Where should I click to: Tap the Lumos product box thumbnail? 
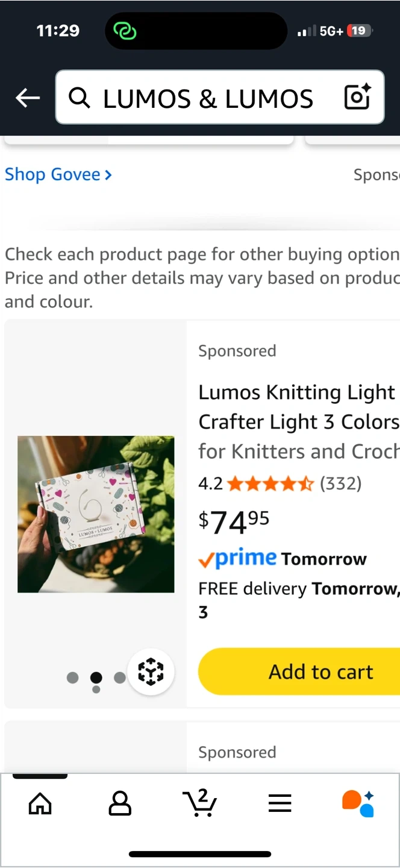[x=96, y=514]
